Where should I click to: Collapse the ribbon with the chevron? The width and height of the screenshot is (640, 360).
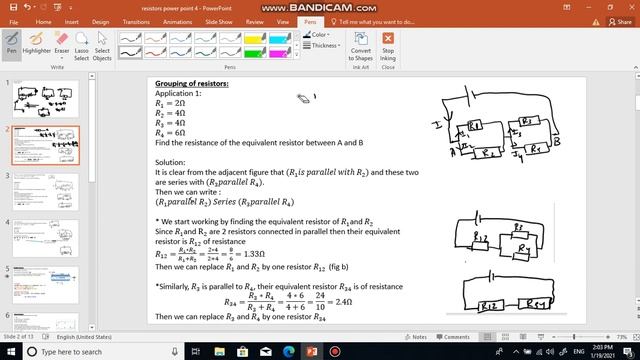click(636, 67)
